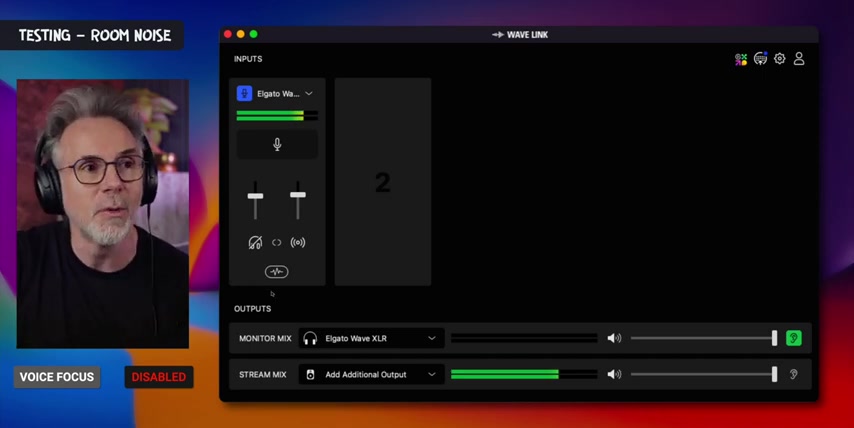854x428 pixels.
Task: Click the webcam video thumbnail
Action: (103, 214)
